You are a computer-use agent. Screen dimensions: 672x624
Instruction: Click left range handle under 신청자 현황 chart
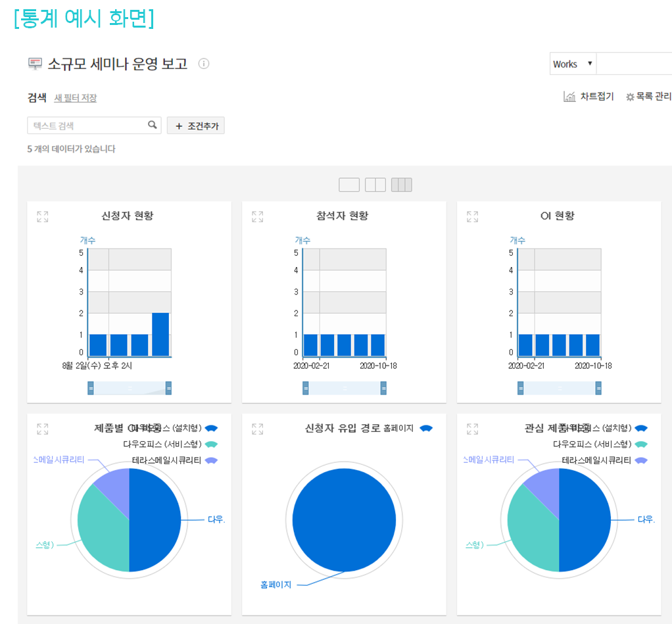tap(91, 389)
